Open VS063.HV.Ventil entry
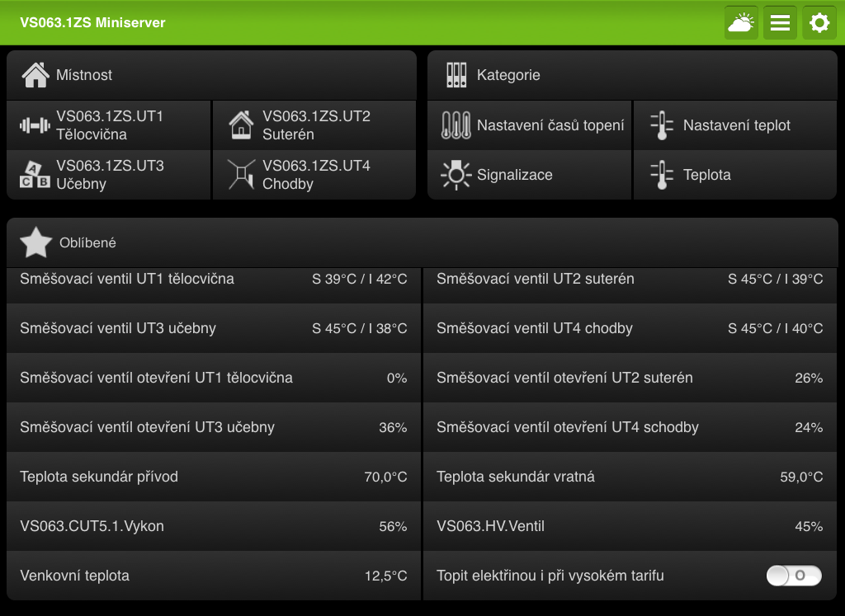Viewport: 845px width, 616px height. coord(630,526)
